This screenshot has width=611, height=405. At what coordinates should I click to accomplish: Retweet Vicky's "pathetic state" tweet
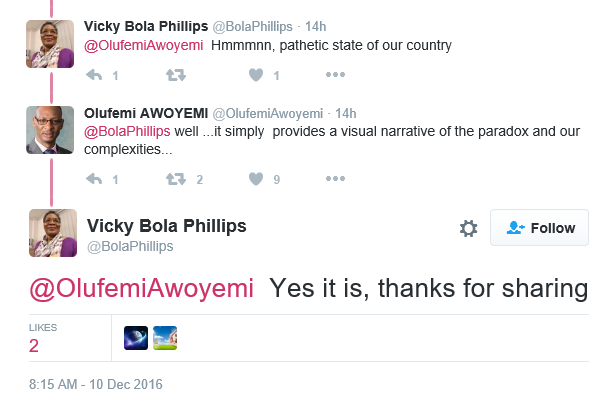tap(175, 75)
